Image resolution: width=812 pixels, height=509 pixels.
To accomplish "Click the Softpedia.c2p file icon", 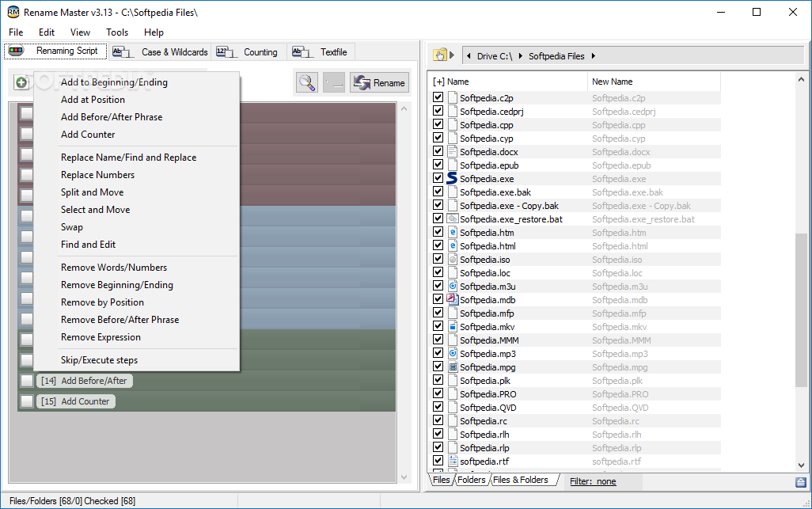I will pyautogui.click(x=452, y=97).
